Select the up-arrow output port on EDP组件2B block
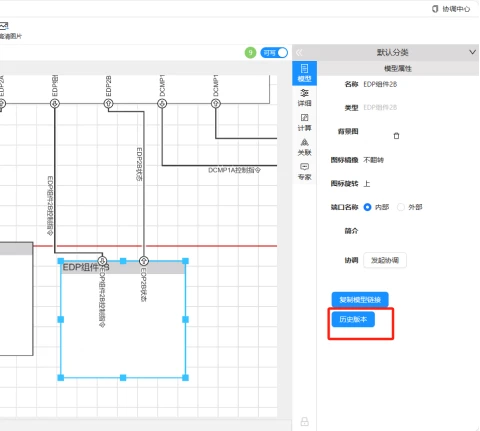Image resolution: width=480 pixels, height=431 pixels. (144, 260)
